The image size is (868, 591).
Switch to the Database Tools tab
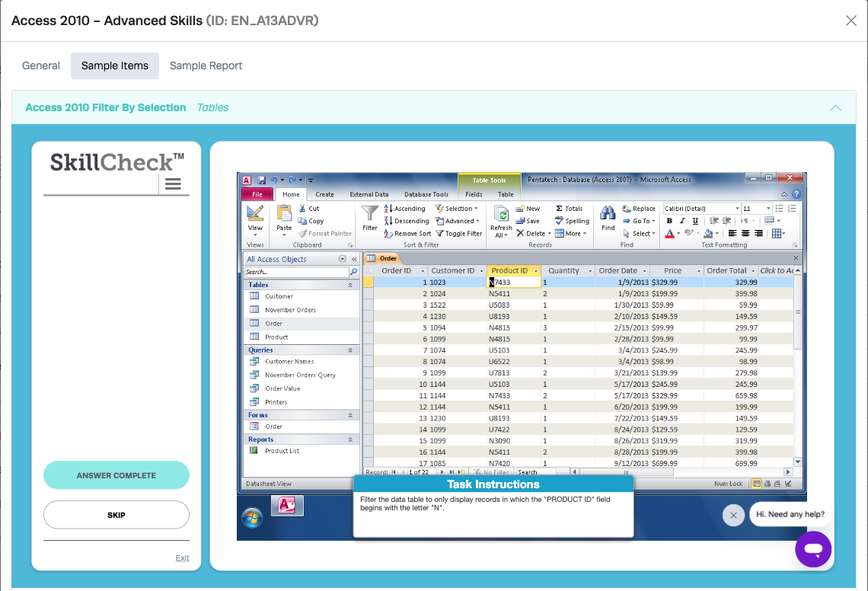click(426, 194)
